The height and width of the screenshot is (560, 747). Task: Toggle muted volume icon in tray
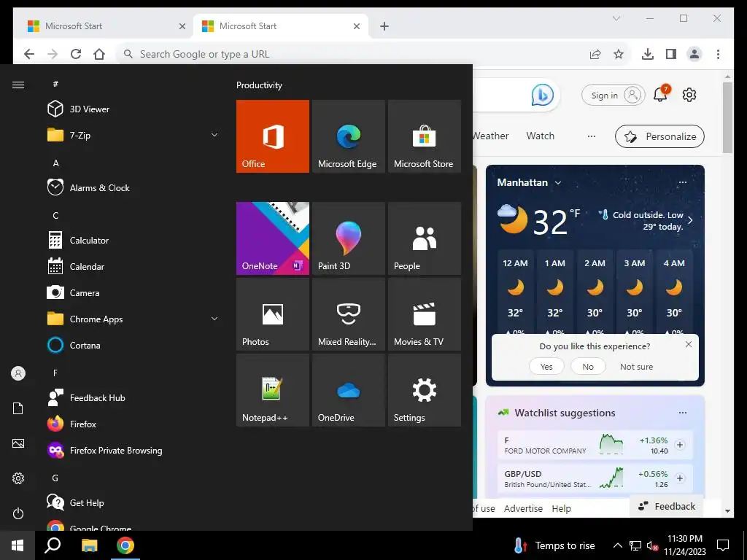(x=651, y=545)
